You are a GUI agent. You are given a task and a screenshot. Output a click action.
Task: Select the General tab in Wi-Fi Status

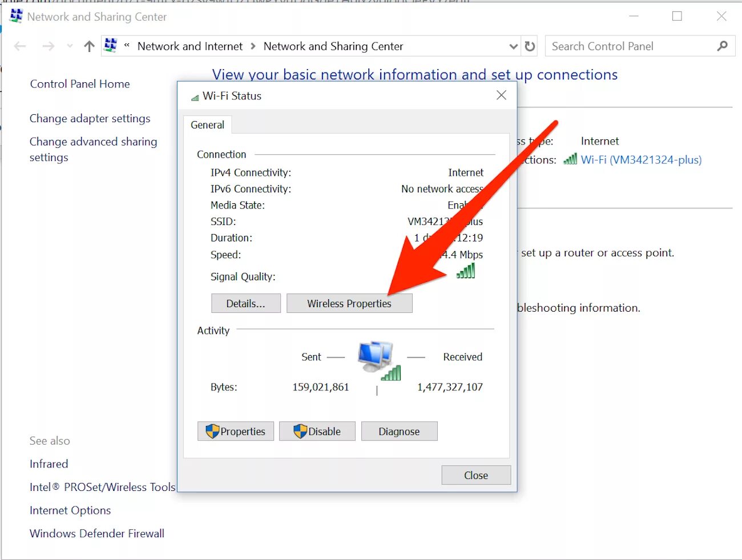(208, 124)
